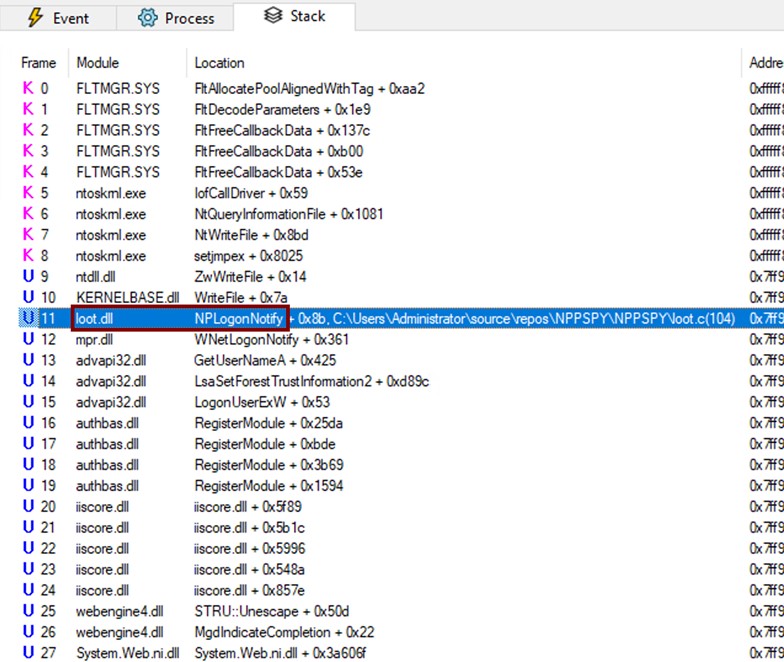
Task: Select LsaSetForestTrustInformation2 + 0xd89c location
Action: (x=312, y=382)
